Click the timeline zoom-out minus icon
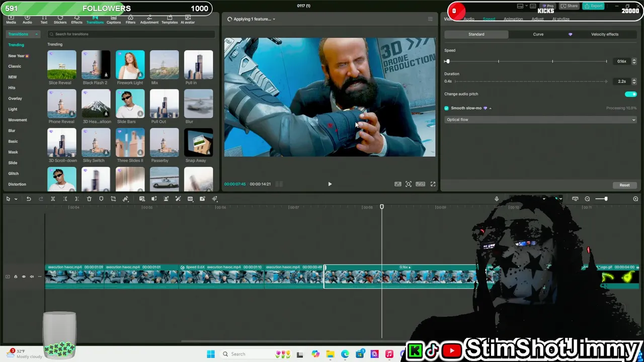The height and width of the screenshot is (362, 644). coord(587,199)
